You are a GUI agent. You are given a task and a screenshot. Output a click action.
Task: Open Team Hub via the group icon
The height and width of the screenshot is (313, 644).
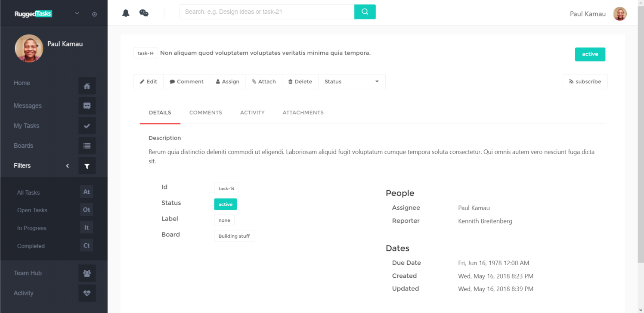[x=87, y=273]
